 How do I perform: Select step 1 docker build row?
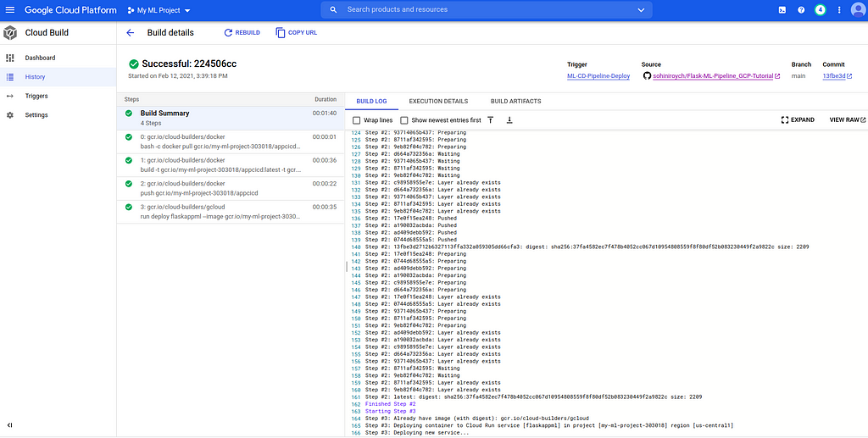(x=231, y=165)
